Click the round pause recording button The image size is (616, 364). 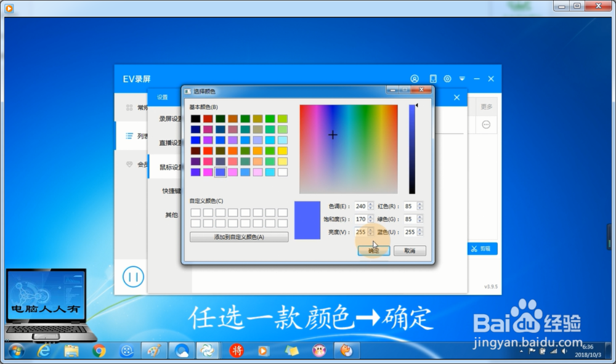[133, 277]
